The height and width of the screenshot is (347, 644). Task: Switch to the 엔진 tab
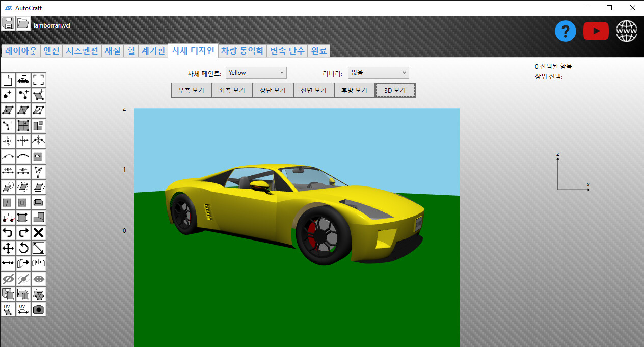[51, 51]
